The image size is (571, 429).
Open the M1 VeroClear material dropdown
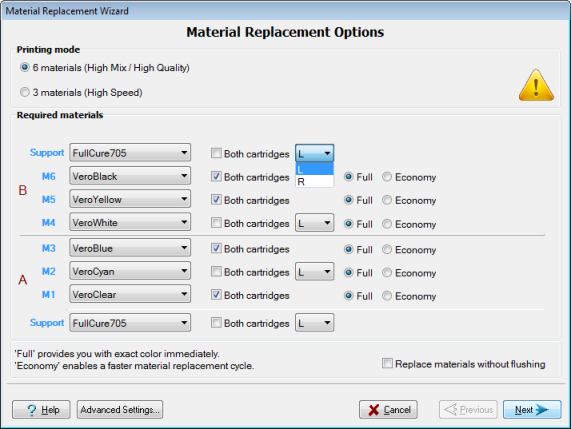pyautogui.click(x=130, y=294)
